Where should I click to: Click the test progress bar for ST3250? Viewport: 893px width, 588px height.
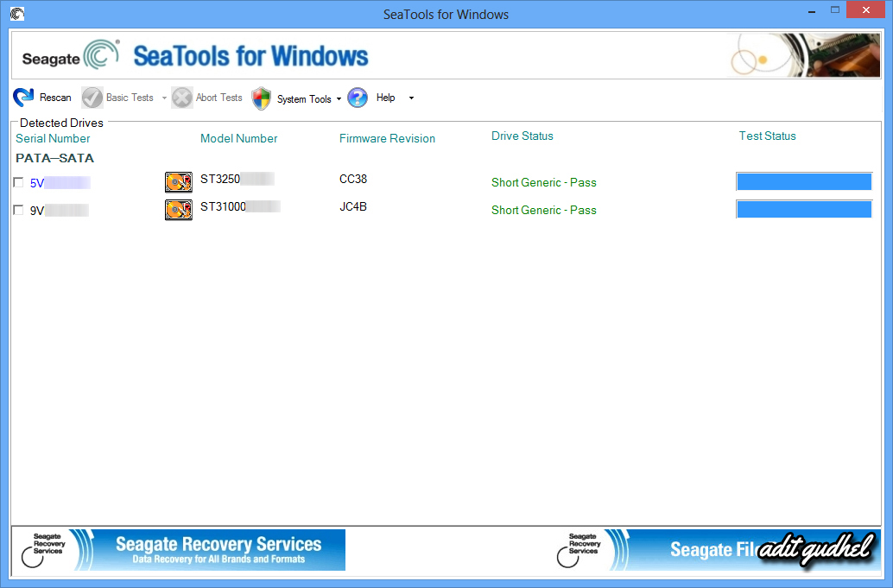click(804, 181)
